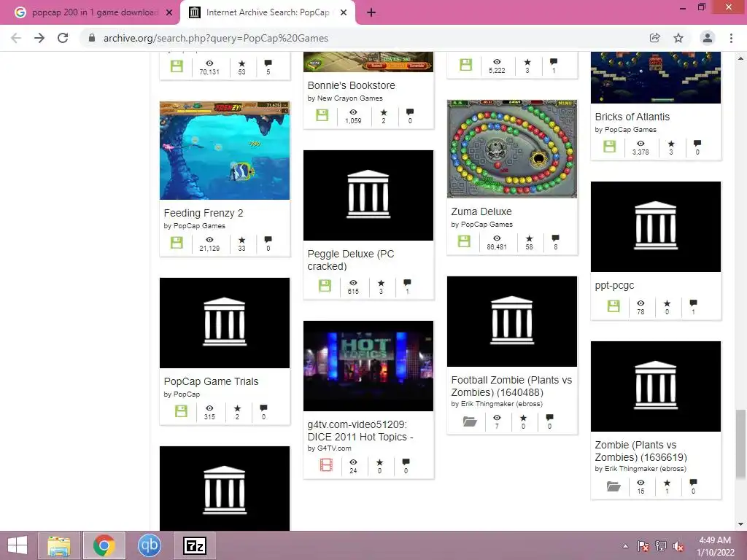Open Chrome's three-dot menu

(x=731, y=38)
